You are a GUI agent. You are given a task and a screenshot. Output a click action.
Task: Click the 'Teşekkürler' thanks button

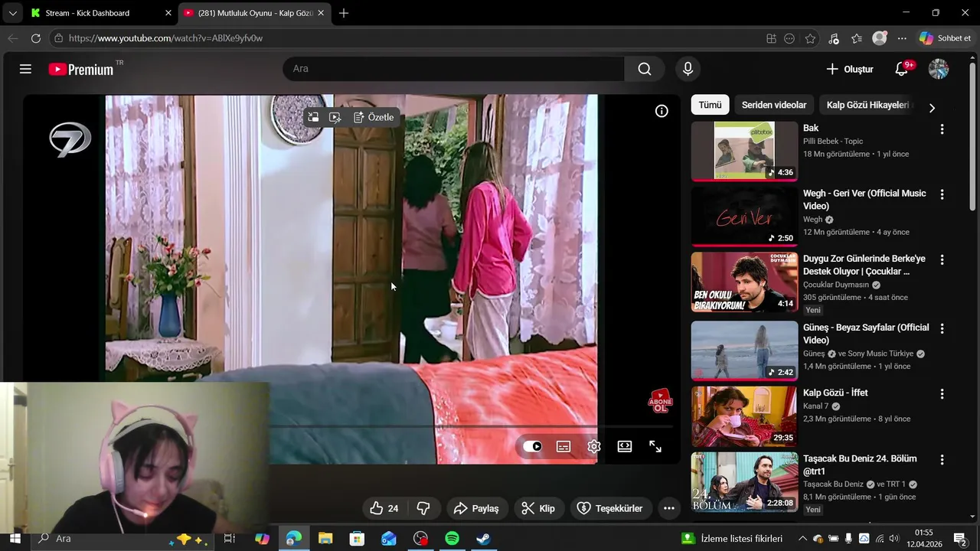pos(610,508)
